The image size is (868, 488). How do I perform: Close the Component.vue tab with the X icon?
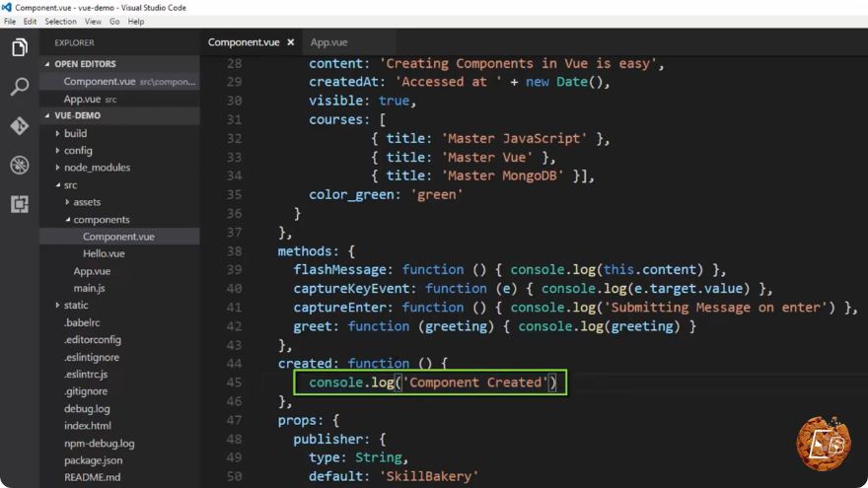(291, 42)
